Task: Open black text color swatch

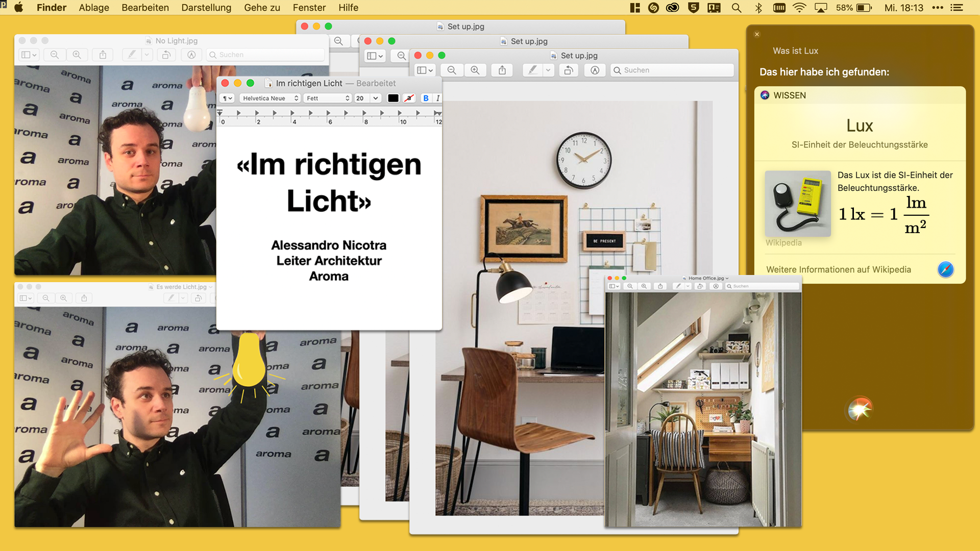Action: [393, 98]
